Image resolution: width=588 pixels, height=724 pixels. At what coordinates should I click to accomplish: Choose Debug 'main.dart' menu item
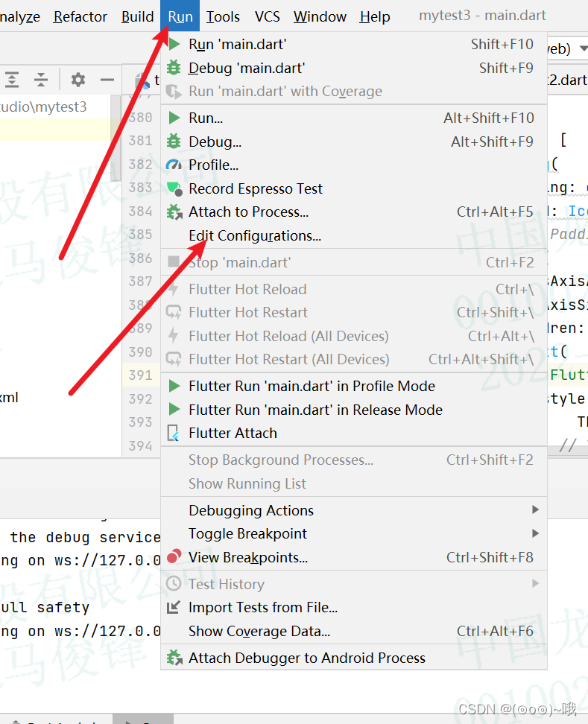(354, 68)
